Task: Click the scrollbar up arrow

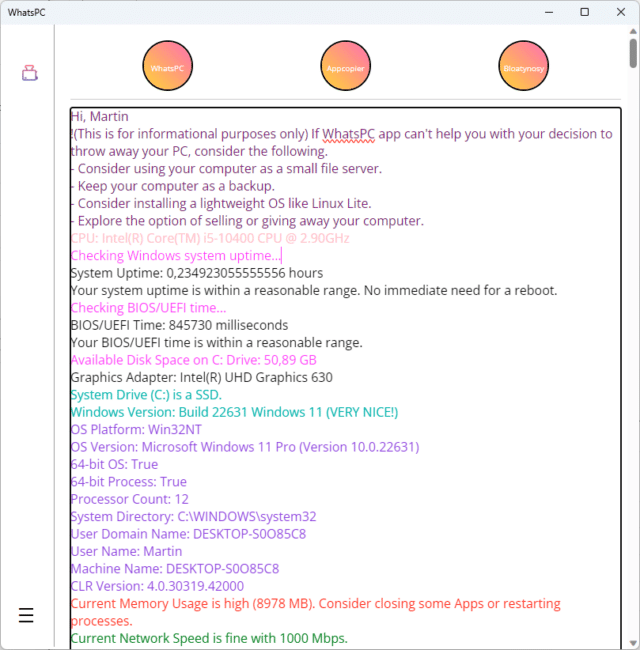Action: point(633,31)
